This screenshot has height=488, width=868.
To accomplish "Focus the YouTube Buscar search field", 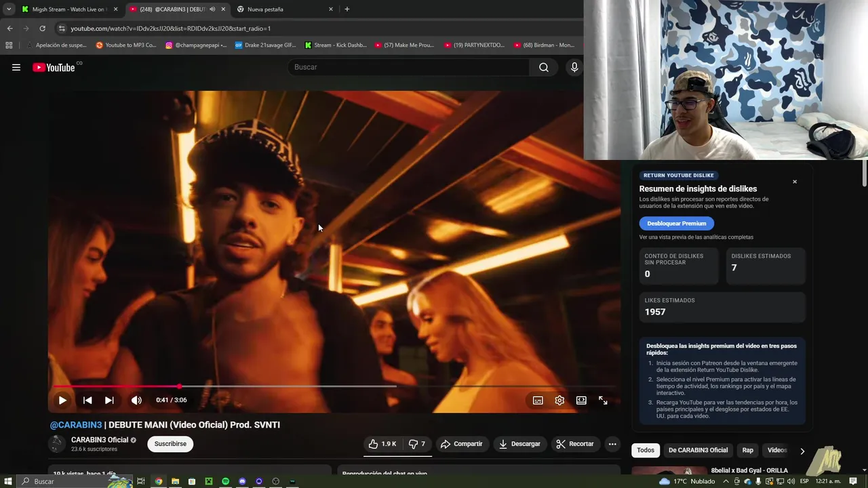I will (409, 67).
